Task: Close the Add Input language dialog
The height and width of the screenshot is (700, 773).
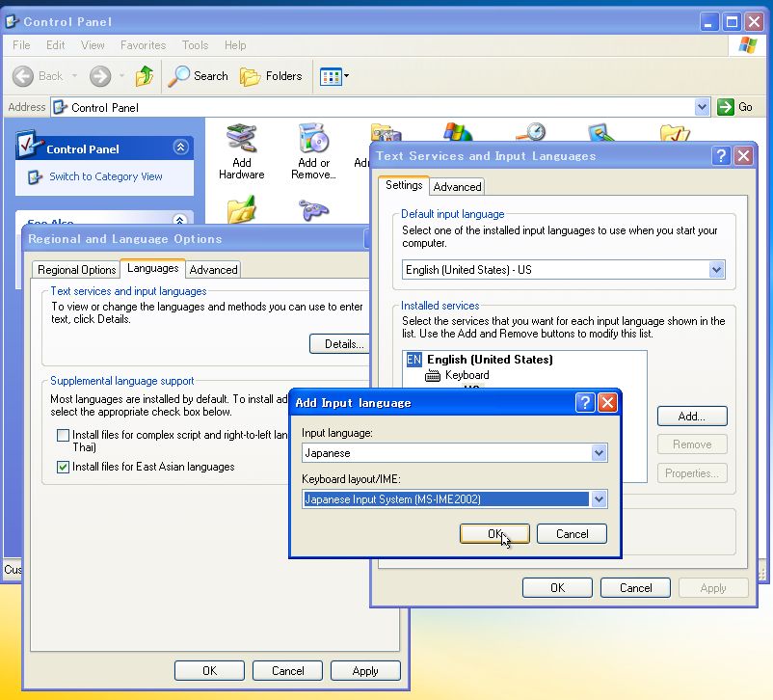Action: pyautogui.click(x=607, y=402)
